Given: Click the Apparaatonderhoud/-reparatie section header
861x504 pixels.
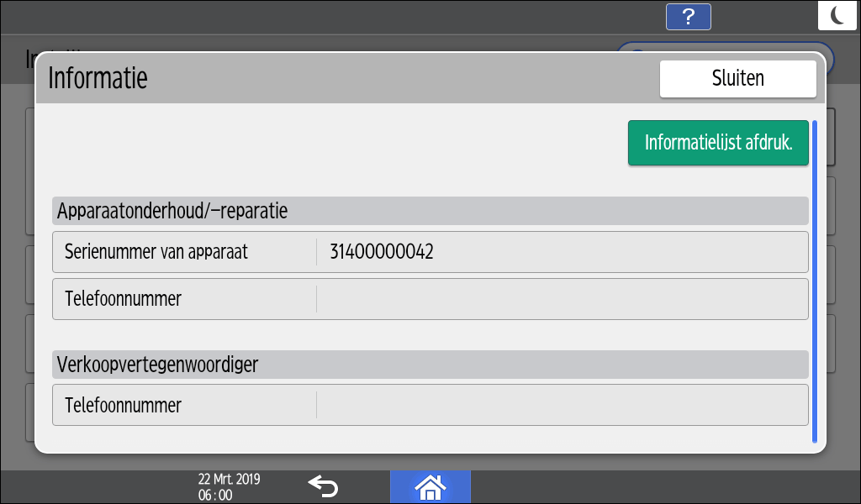Looking at the screenshot, I should pos(172,211).
